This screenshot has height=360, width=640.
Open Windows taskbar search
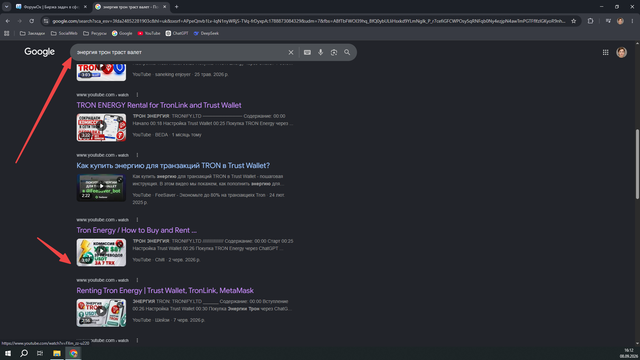24,353
